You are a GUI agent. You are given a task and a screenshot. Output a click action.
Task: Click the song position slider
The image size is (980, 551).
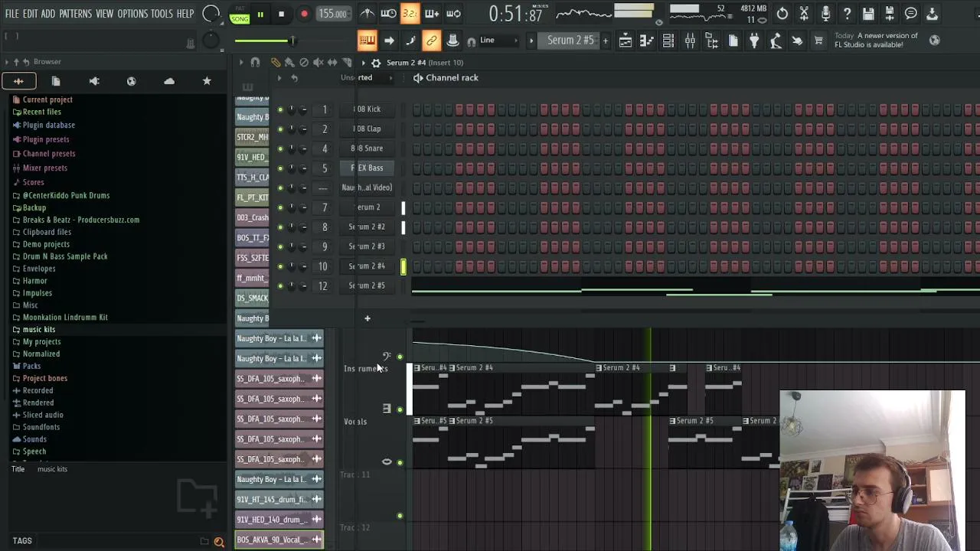coord(264,41)
